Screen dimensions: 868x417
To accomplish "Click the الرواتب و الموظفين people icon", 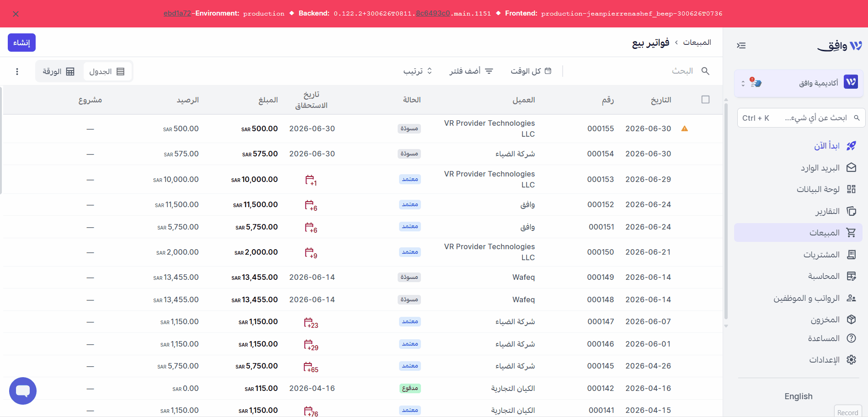I will point(851,298).
